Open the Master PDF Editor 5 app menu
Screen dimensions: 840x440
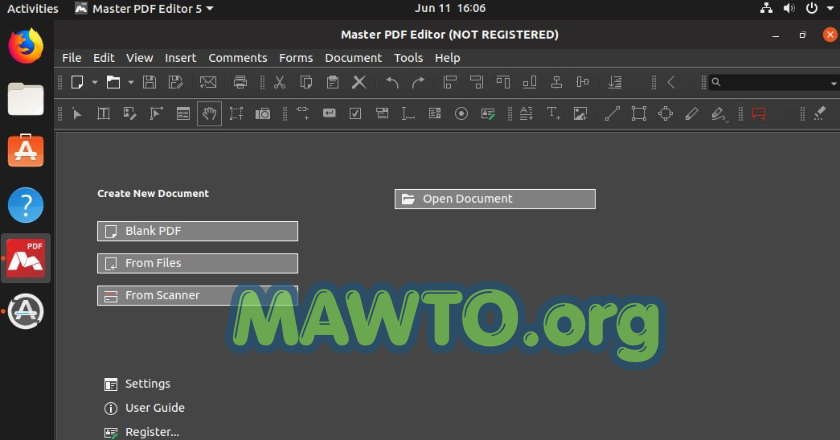(144, 9)
